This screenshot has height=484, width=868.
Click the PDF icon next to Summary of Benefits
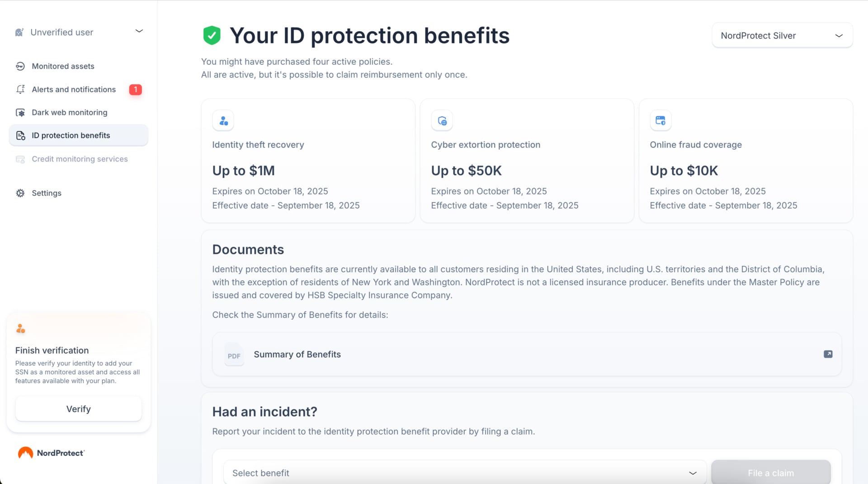234,355
